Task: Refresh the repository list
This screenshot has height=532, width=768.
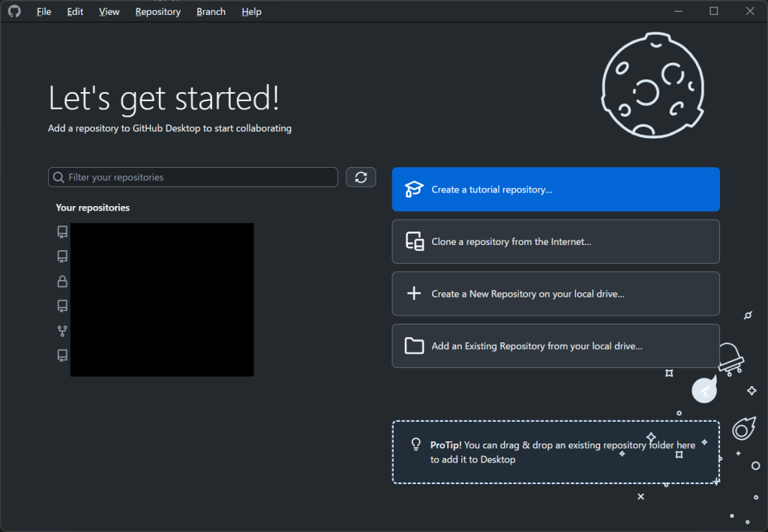Action: point(361,177)
